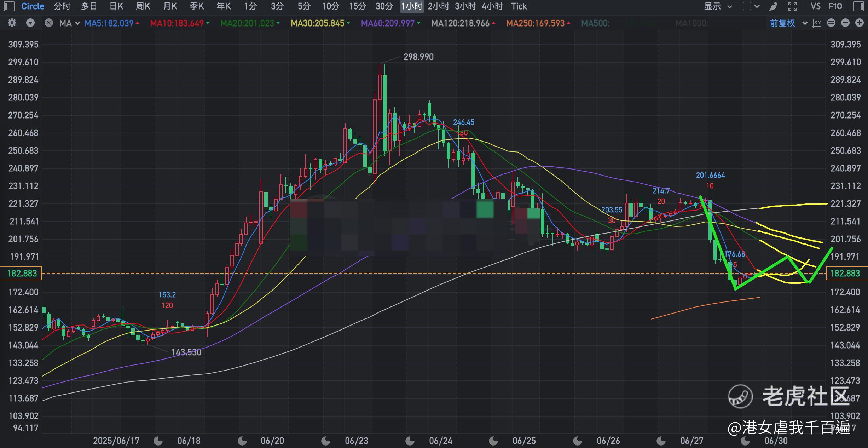Image resolution: width=868 pixels, height=448 pixels.
Task: Click the 246.45 MA60 cross label
Action: point(464,122)
